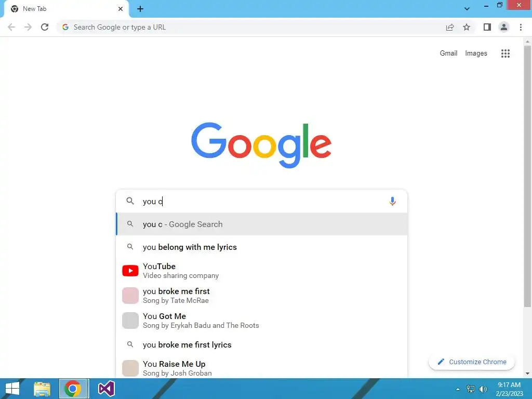The image size is (532, 399).
Task: Show hidden system tray icons
Action: click(x=458, y=389)
